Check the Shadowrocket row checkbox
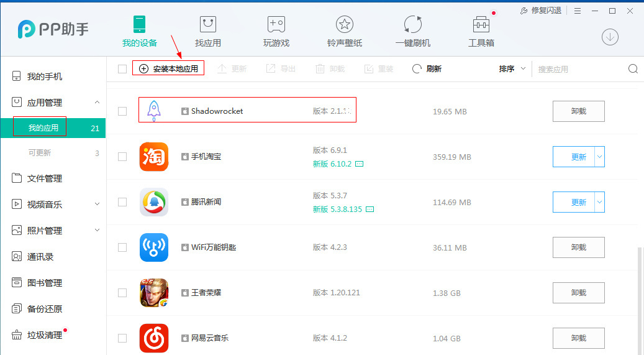This screenshot has height=355, width=644. pos(122,111)
